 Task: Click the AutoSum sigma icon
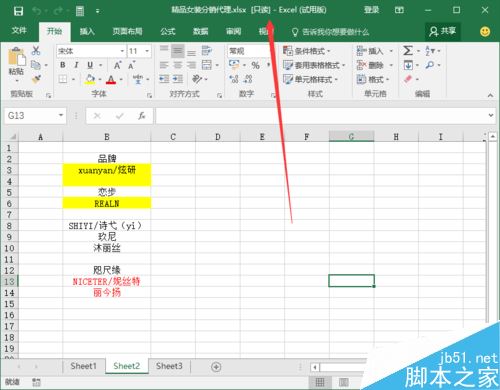point(408,51)
